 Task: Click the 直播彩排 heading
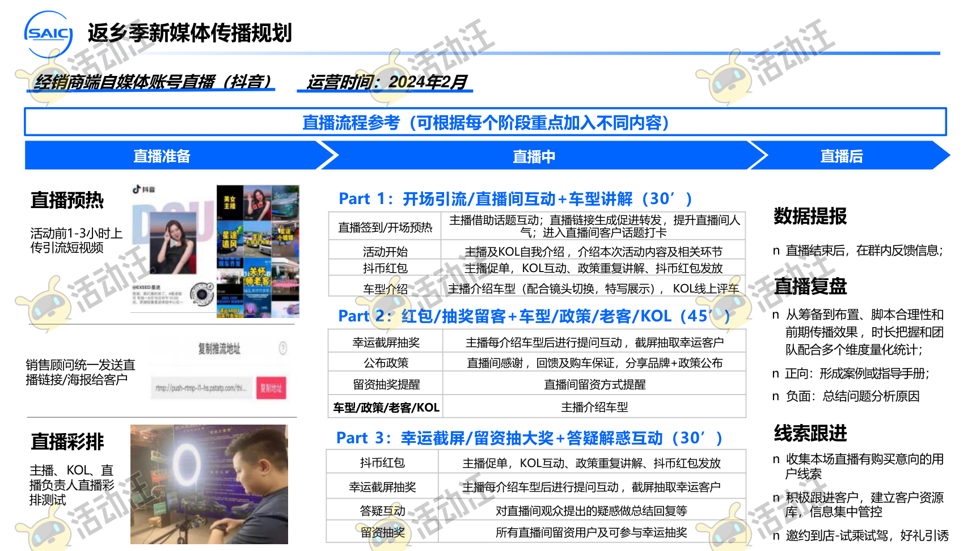pos(67,442)
